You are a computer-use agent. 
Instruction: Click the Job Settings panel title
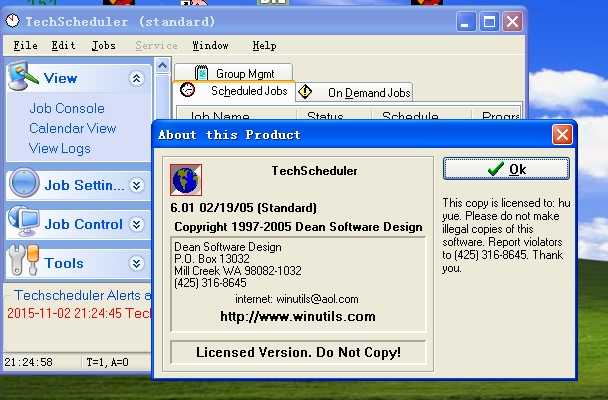pyautogui.click(x=85, y=185)
